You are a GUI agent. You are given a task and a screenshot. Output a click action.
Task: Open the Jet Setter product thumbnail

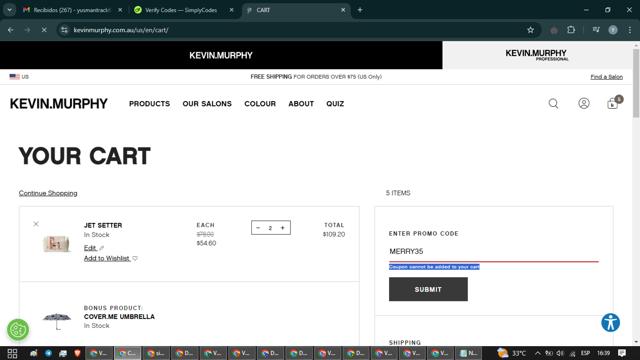click(57, 244)
